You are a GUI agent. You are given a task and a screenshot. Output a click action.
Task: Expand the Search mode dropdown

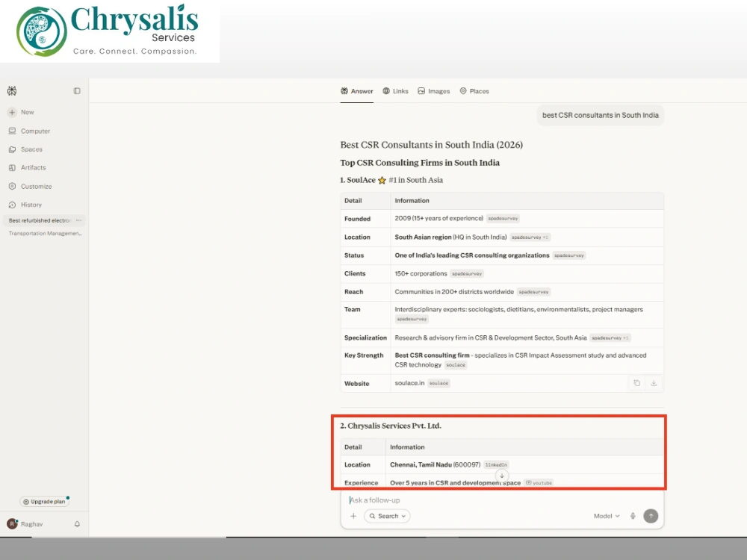click(x=387, y=516)
